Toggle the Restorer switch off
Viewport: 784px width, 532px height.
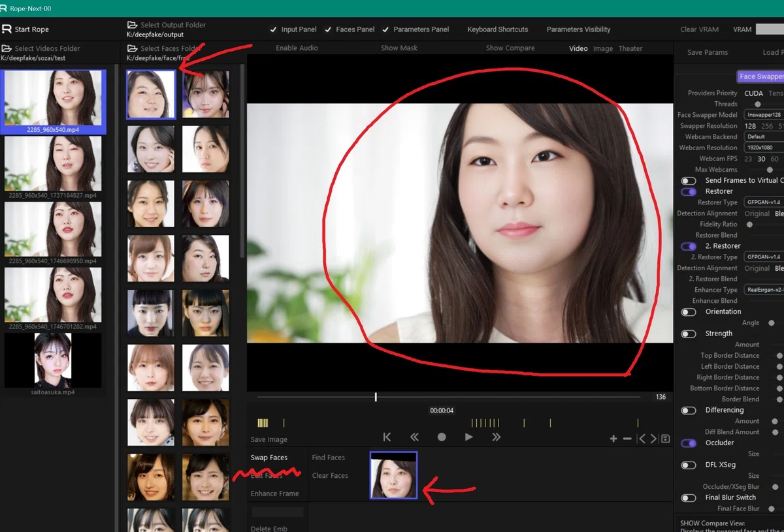tap(689, 191)
